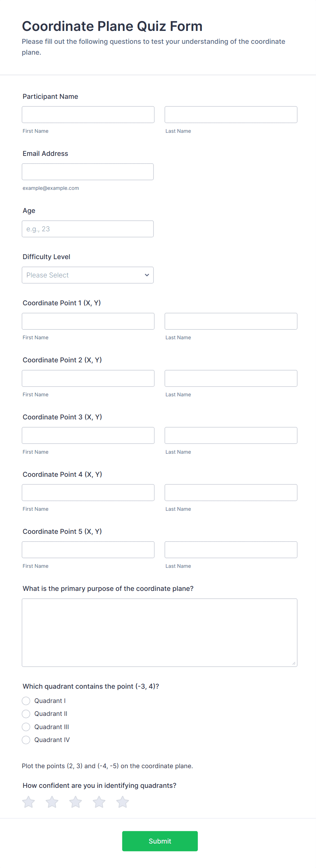Choose Quadrant II as the answer
The height and width of the screenshot is (868, 316).
(26, 714)
